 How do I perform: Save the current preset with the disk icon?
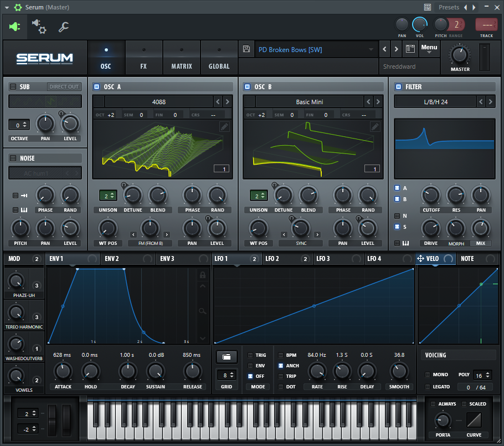pyautogui.click(x=246, y=49)
